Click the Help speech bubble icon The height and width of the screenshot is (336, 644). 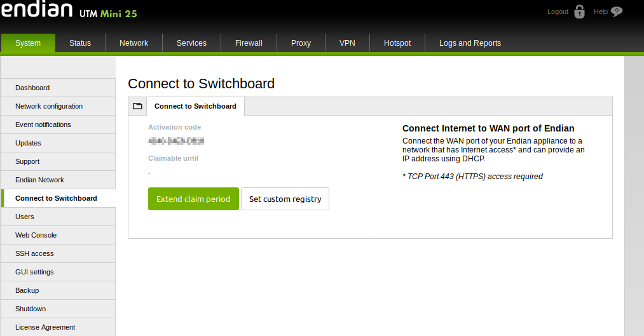pos(616,11)
